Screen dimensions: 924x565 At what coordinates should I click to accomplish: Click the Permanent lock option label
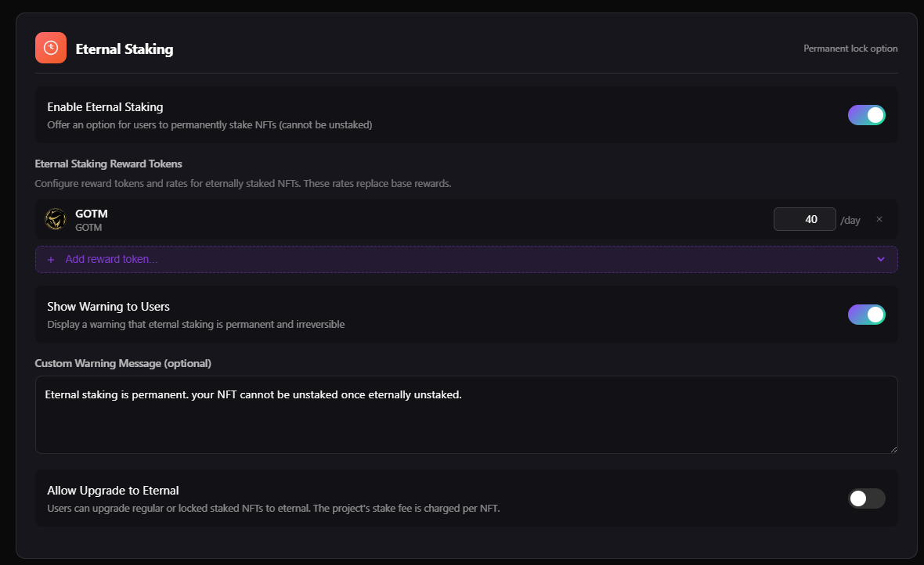click(850, 49)
